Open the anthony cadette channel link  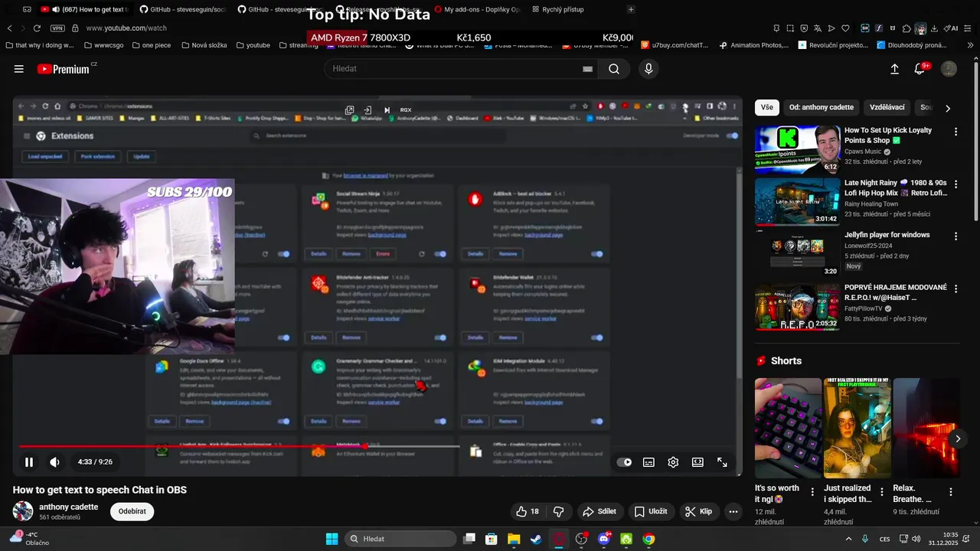pos(68,507)
